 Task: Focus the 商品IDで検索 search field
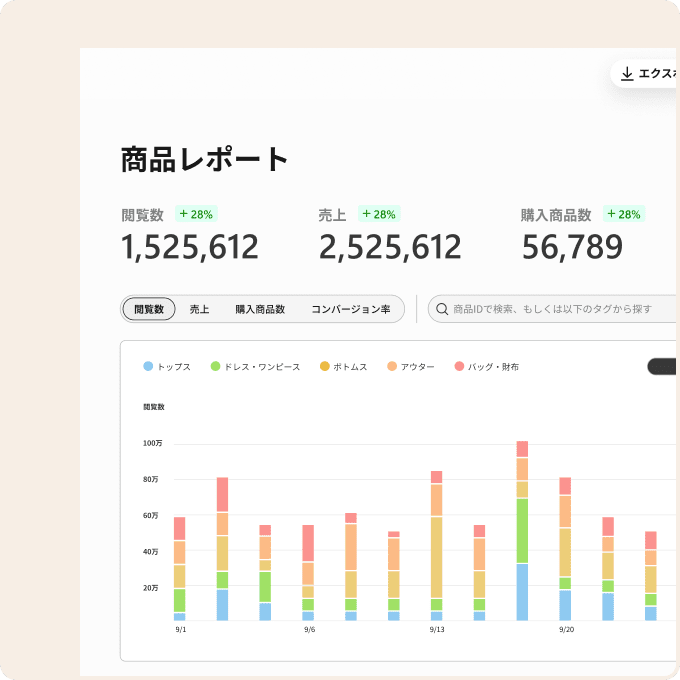tap(552, 309)
